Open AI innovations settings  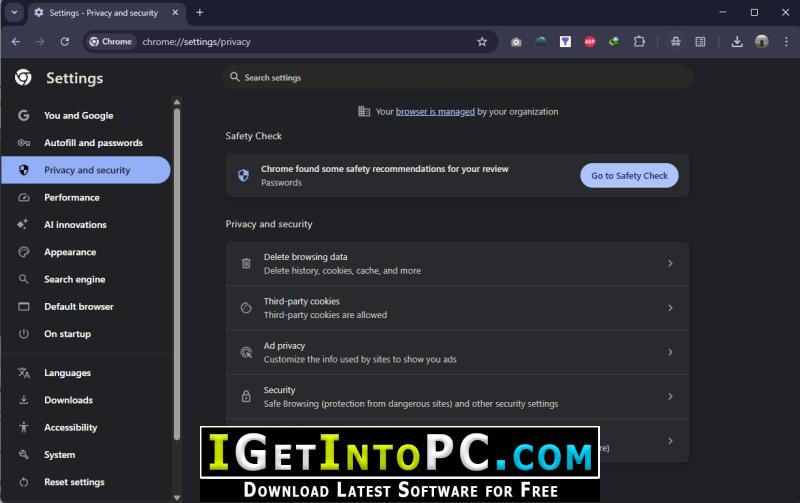[87, 224]
